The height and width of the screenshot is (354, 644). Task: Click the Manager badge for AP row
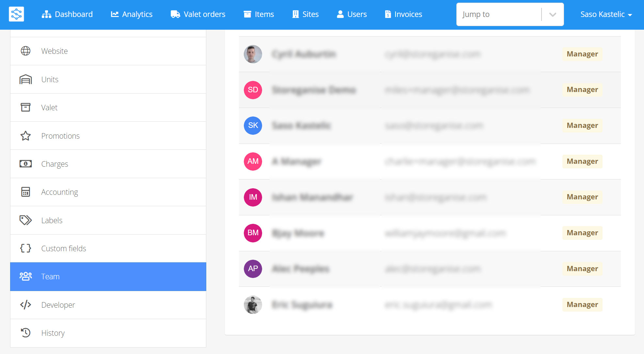click(x=582, y=269)
